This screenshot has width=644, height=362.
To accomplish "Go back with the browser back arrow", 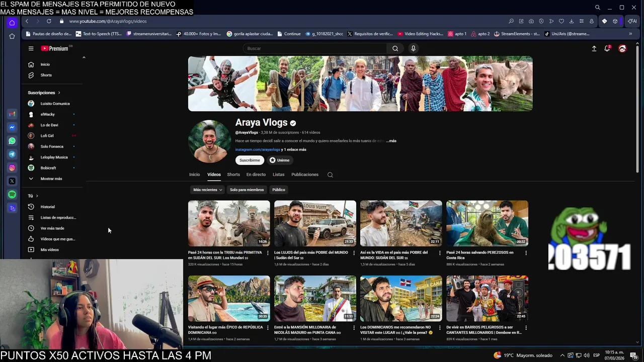I will 27,21.
